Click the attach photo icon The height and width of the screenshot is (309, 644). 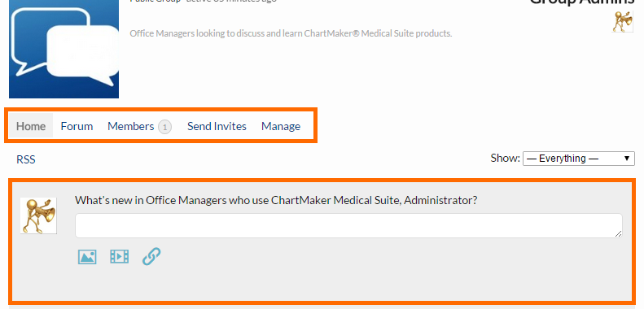[87, 257]
